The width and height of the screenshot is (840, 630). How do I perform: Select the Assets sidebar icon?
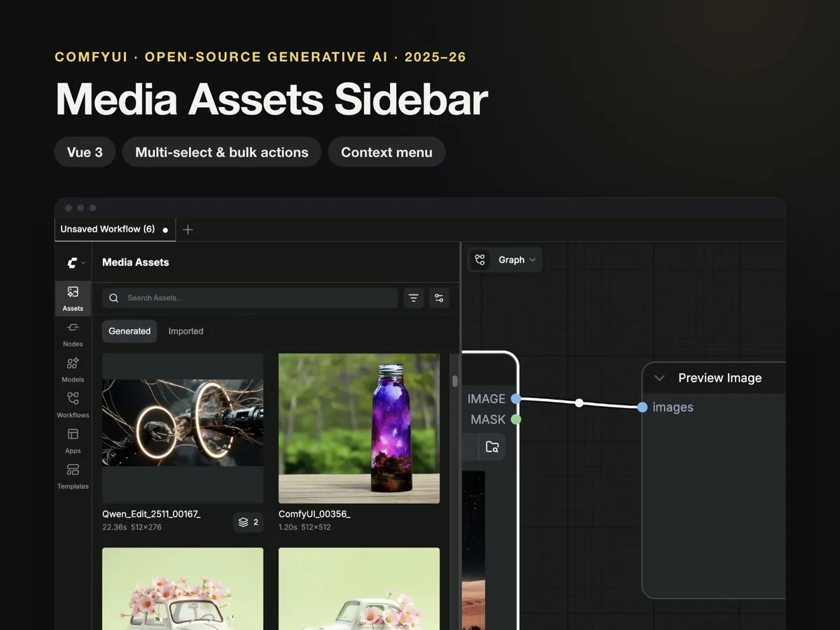coord(73,298)
